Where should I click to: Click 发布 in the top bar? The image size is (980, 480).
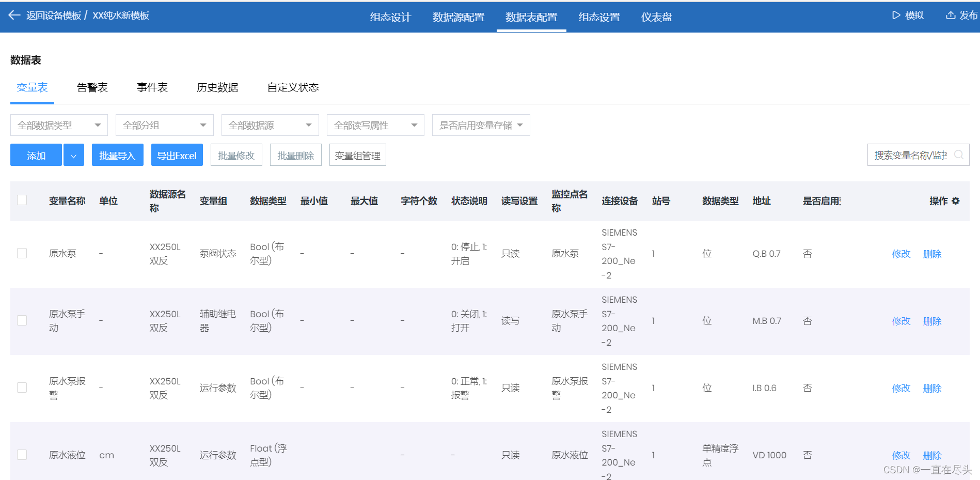[x=968, y=16]
